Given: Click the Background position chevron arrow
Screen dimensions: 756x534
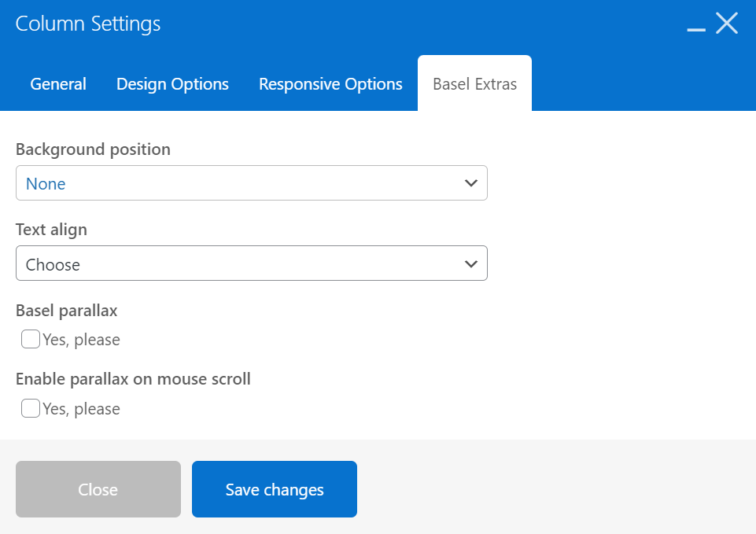Looking at the screenshot, I should coord(470,182).
